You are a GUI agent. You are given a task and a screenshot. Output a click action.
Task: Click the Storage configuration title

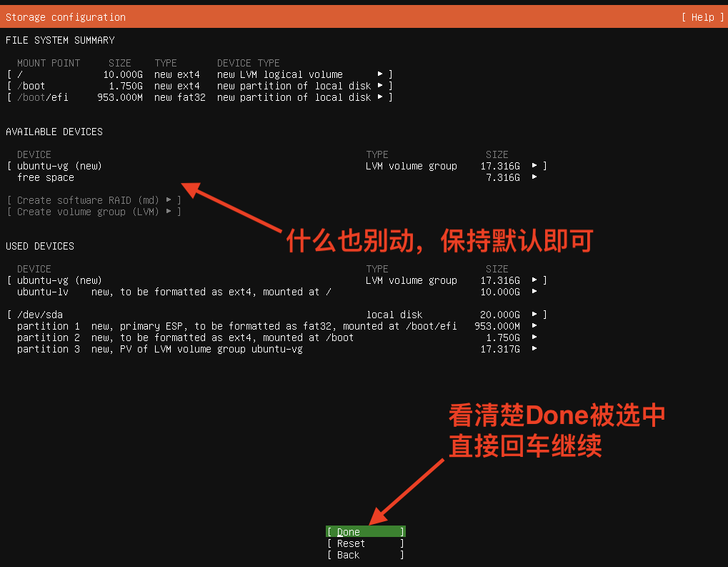pyautogui.click(x=66, y=17)
